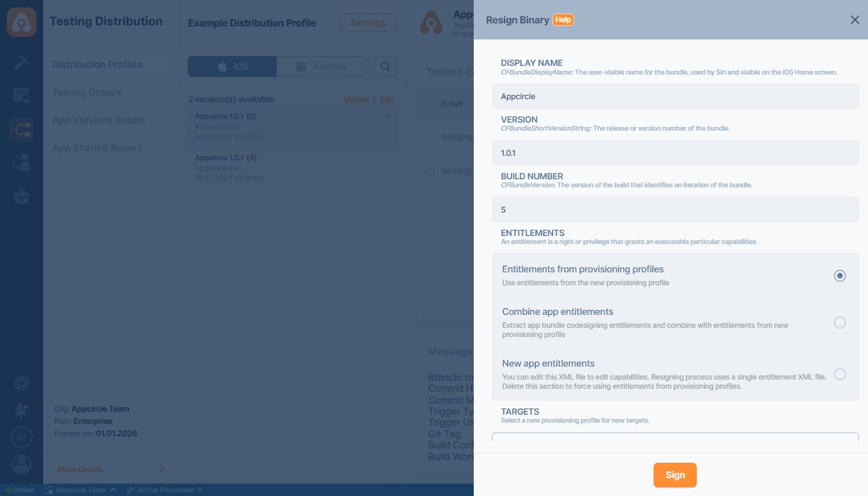Open the Testing Distribution sidebar icon
This screenshot has height=496, width=868.
point(22,129)
